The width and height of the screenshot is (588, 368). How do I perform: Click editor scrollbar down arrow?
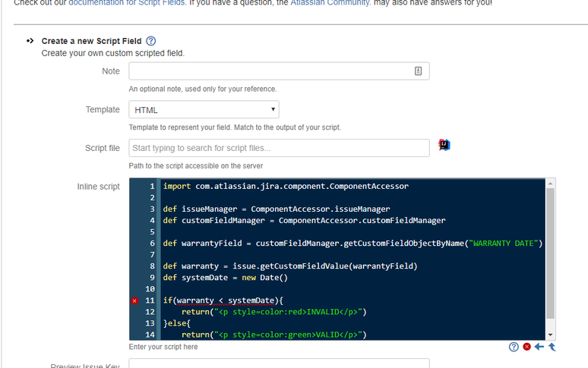click(551, 335)
